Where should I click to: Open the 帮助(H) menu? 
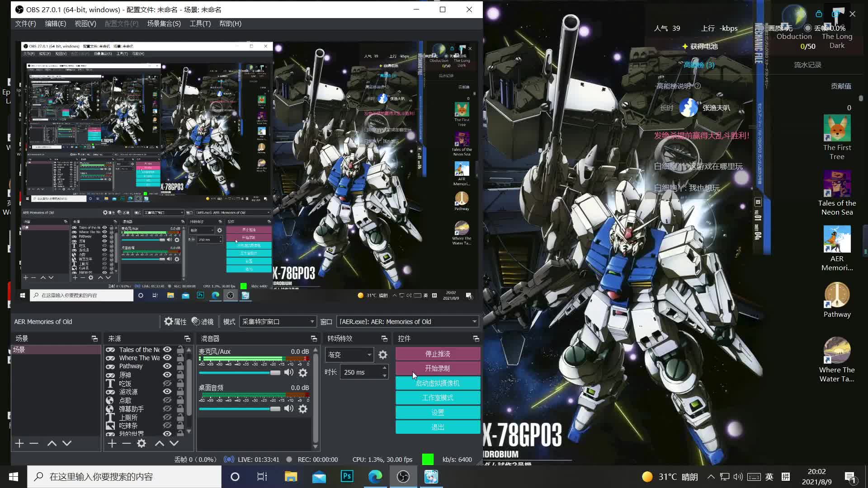click(230, 23)
